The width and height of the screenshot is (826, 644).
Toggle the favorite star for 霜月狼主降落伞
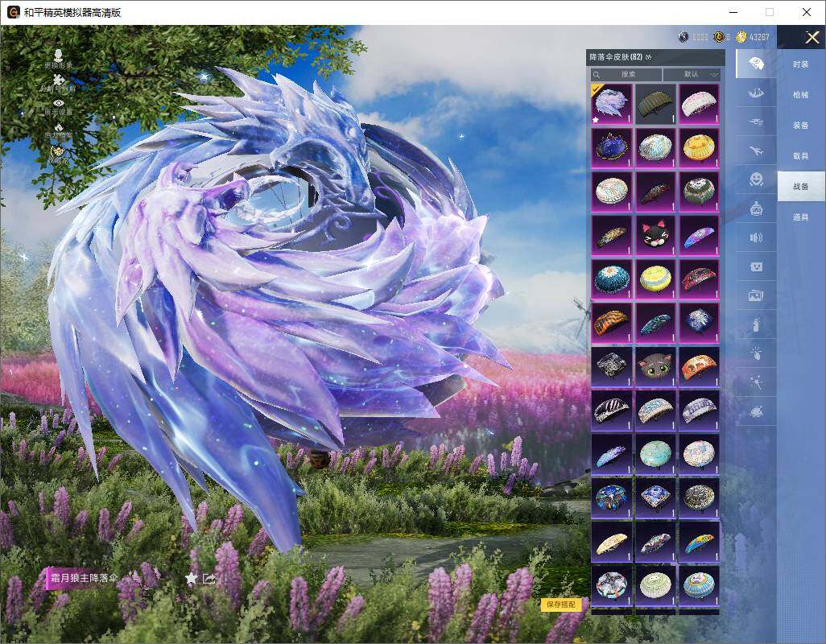tap(191, 578)
